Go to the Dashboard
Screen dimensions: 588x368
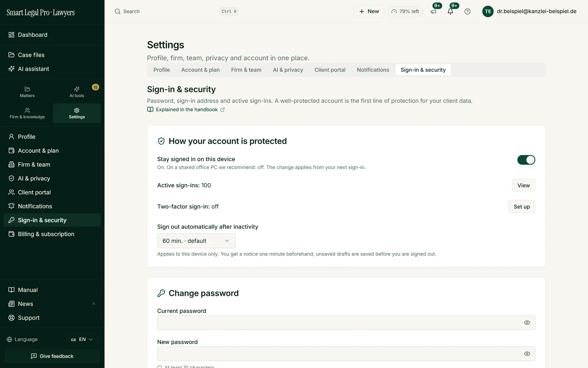click(x=52, y=35)
